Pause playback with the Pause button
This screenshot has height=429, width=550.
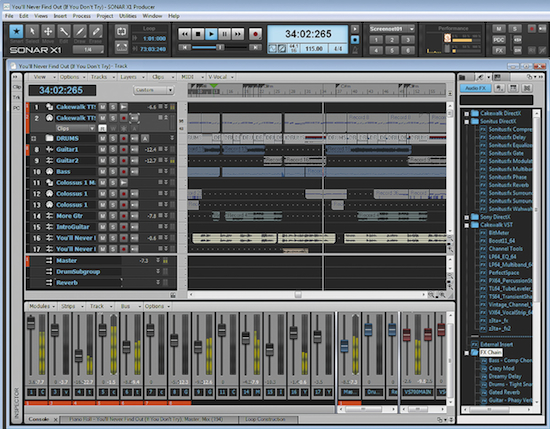coord(224,34)
